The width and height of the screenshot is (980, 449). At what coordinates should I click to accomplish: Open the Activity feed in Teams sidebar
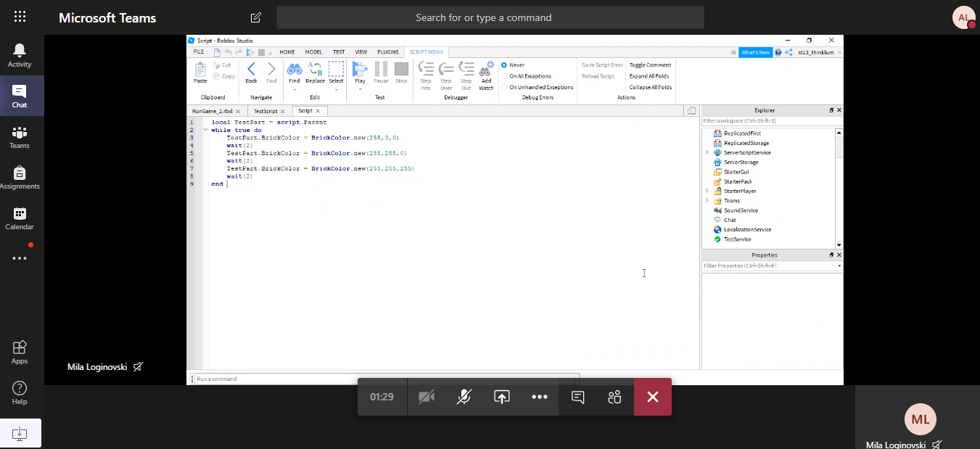point(20,55)
